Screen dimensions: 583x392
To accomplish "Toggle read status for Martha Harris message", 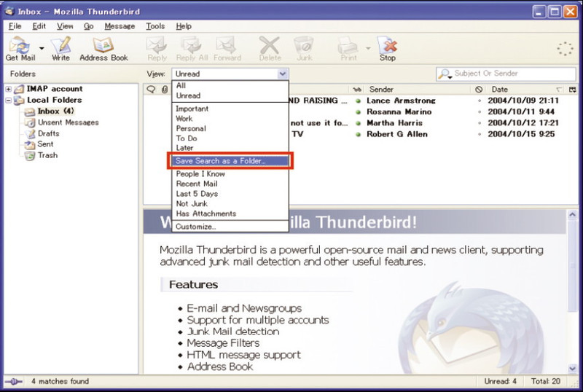I will pos(358,123).
